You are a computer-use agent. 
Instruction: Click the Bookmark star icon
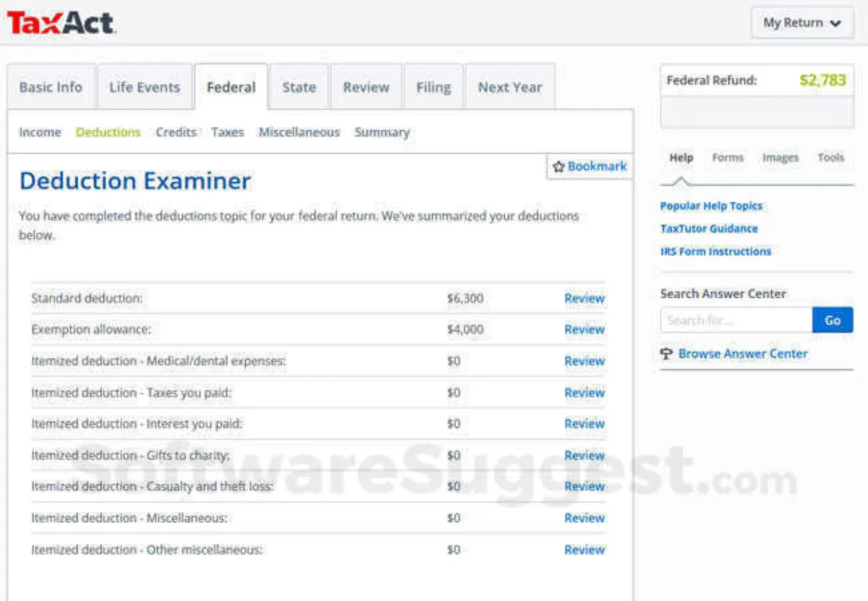click(558, 166)
